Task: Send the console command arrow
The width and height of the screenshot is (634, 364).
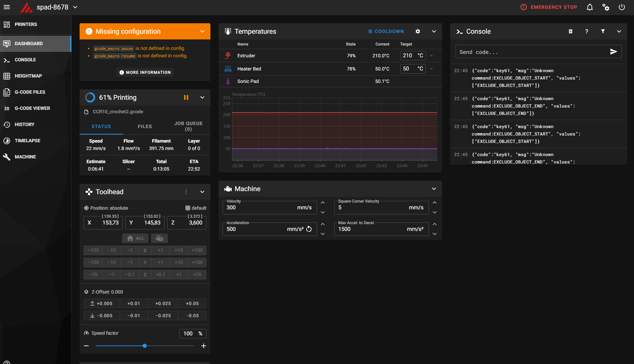Action: coord(613,52)
